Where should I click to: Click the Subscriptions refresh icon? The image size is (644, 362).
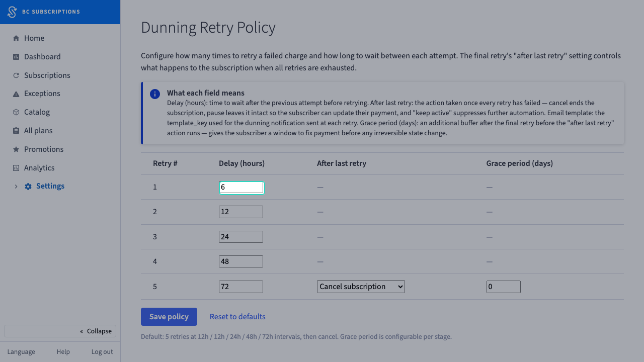click(16, 75)
